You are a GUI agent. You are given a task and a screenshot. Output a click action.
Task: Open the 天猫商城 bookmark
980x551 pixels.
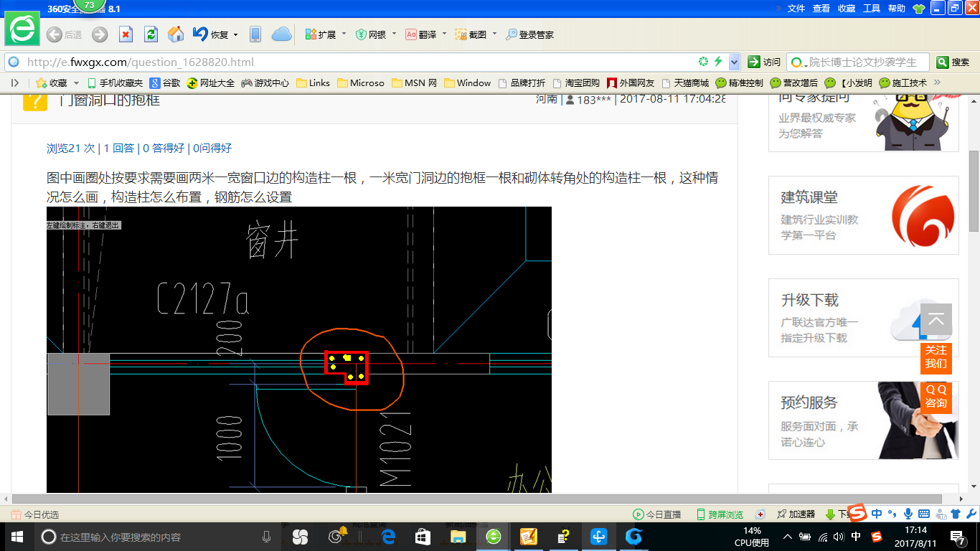pyautogui.click(x=685, y=83)
